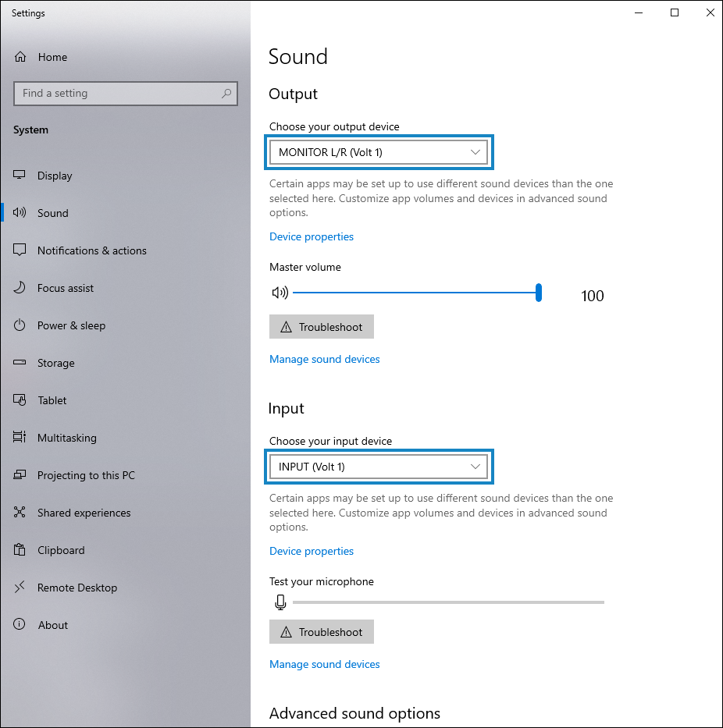Viewport: 723px width, 728px height.
Task: Click the Power & sleep icon
Action: (19, 325)
